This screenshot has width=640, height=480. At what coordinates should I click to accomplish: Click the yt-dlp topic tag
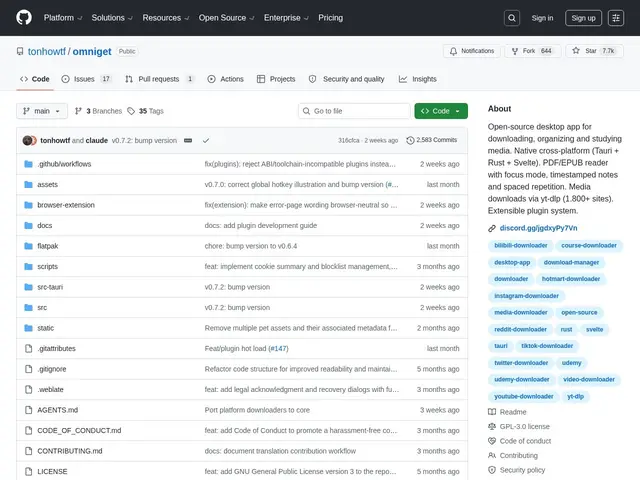coord(575,396)
